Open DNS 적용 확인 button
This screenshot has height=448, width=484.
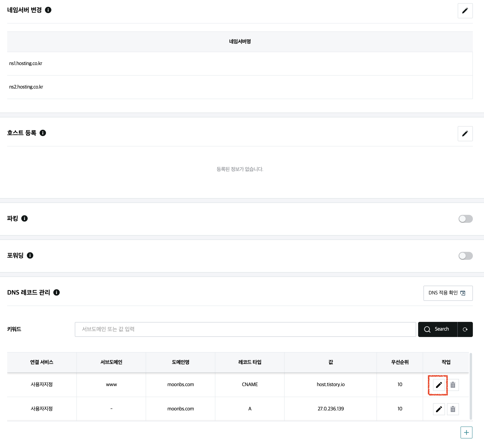point(448,293)
